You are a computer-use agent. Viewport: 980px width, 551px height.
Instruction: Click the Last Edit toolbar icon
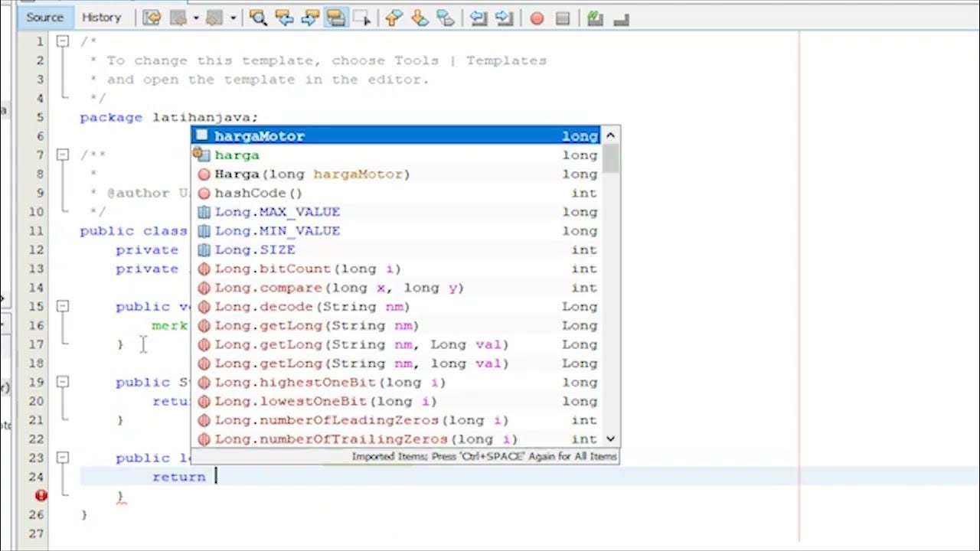tap(151, 18)
